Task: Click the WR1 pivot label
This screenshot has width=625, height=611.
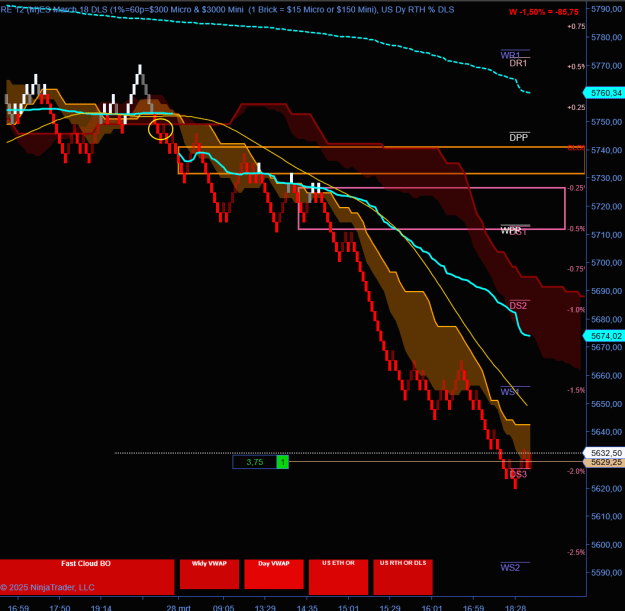Action: [511, 55]
